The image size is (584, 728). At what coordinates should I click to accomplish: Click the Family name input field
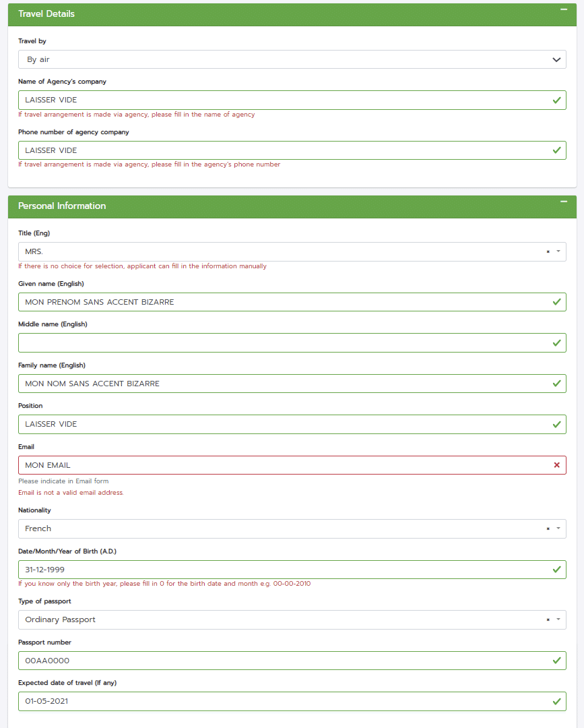click(x=292, y=384)
